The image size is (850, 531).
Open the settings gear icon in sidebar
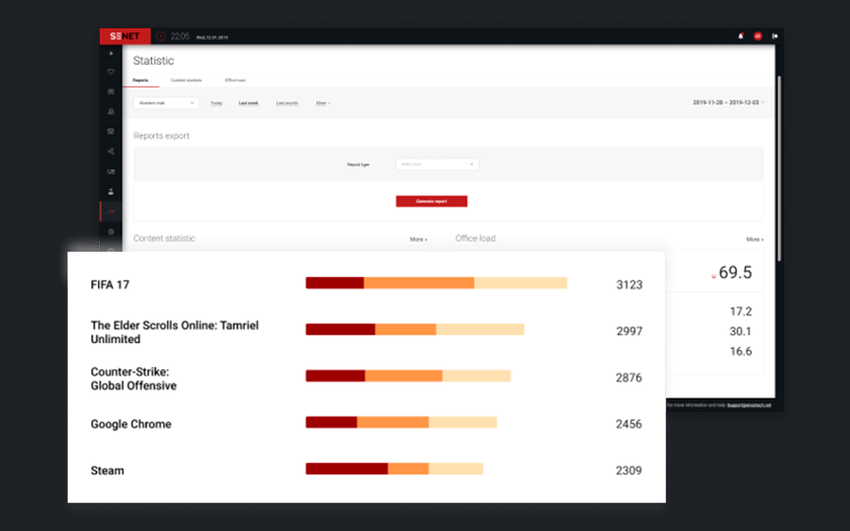(x=111, y=231)
